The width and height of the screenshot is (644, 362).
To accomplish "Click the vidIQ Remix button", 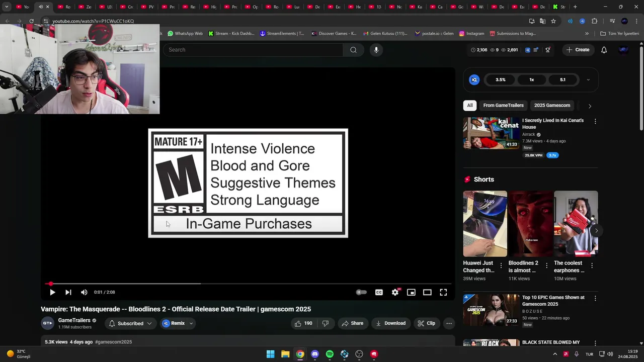I will [174, 323].
